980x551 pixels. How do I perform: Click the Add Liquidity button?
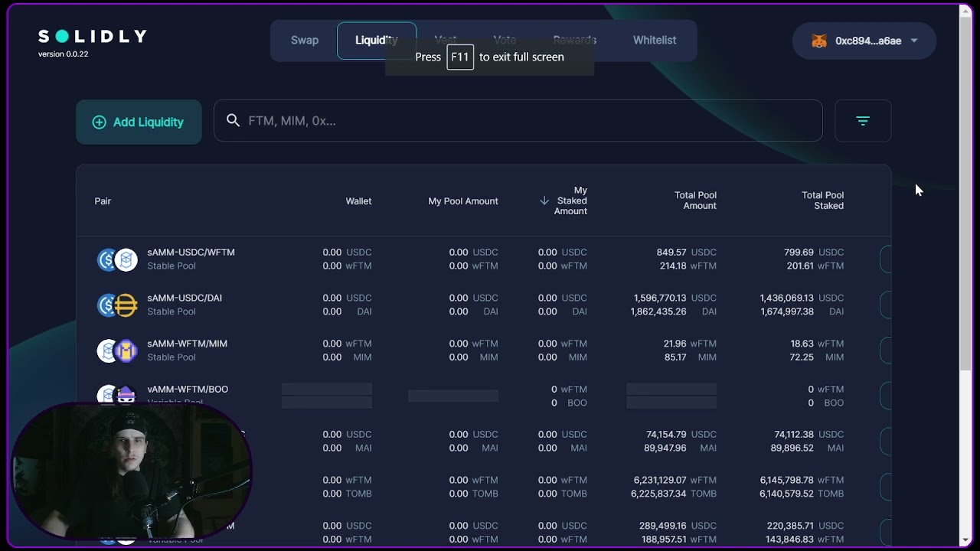(x=139, y=122)
